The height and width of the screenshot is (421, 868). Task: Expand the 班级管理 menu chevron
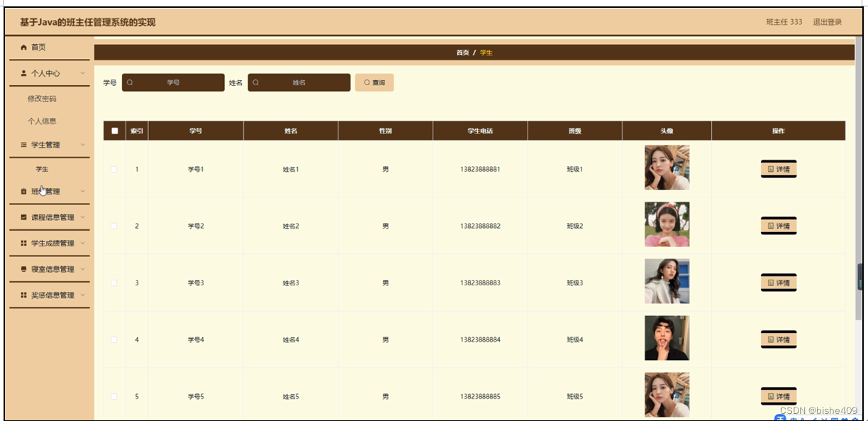tap(83, 191)
